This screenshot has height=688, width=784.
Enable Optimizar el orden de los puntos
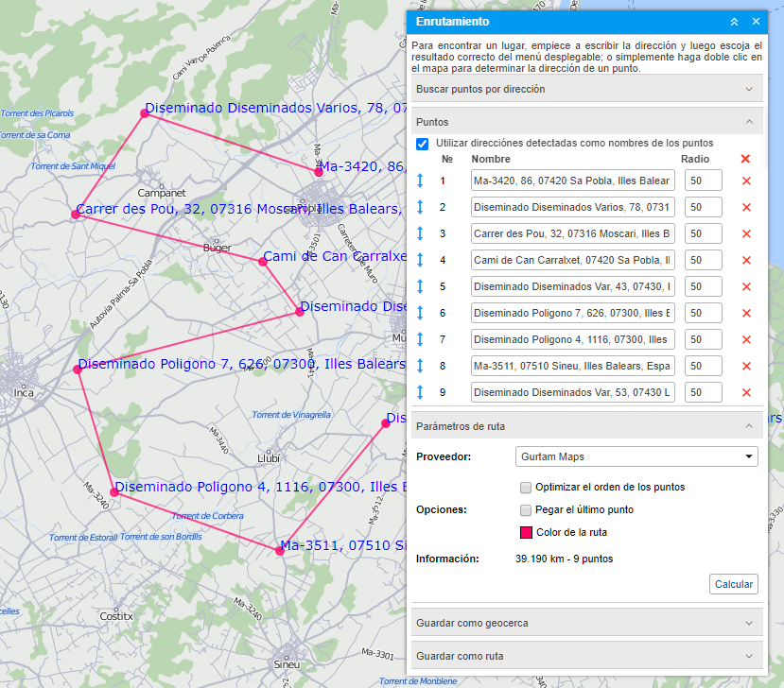click(x=526, y=487)
